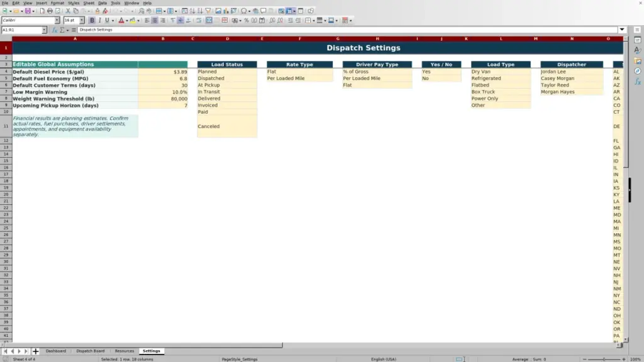The image size is (644, 362).
Task: Align text right
Action: pos(163,21)
